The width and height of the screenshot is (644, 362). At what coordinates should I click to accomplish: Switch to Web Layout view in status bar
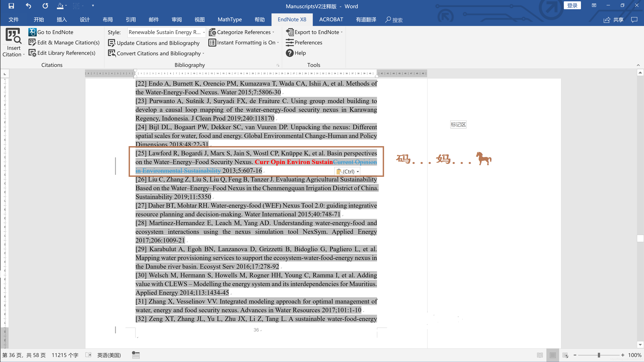coord(565,355)
